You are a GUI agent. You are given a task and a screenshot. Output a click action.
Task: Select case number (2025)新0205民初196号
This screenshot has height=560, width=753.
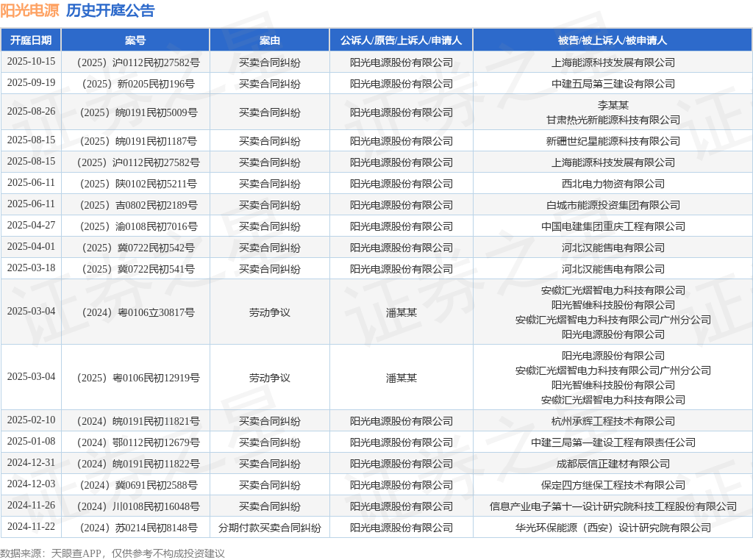click(138, 84)
